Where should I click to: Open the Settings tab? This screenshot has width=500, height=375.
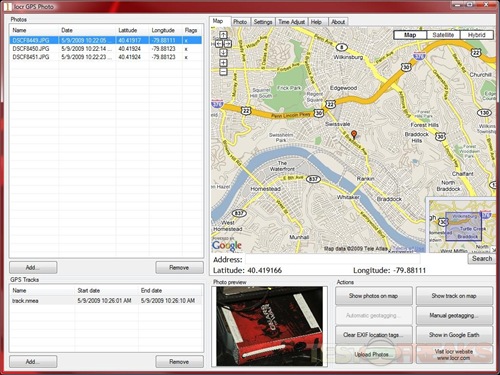(x=263, y=22)
